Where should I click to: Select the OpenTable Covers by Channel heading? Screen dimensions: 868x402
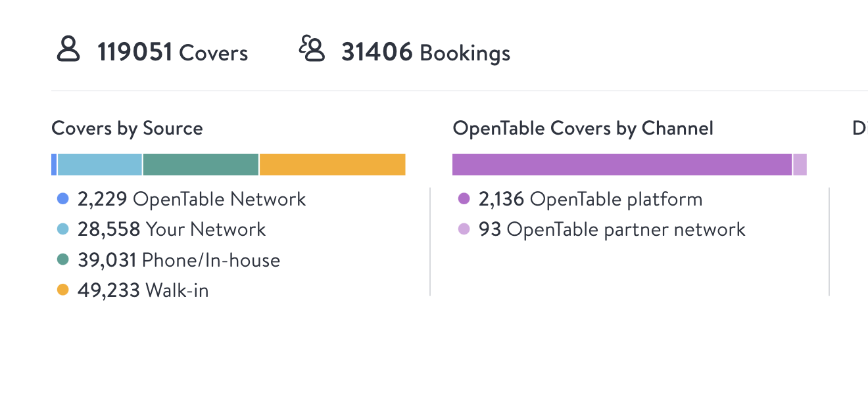(x=583, y=128)
